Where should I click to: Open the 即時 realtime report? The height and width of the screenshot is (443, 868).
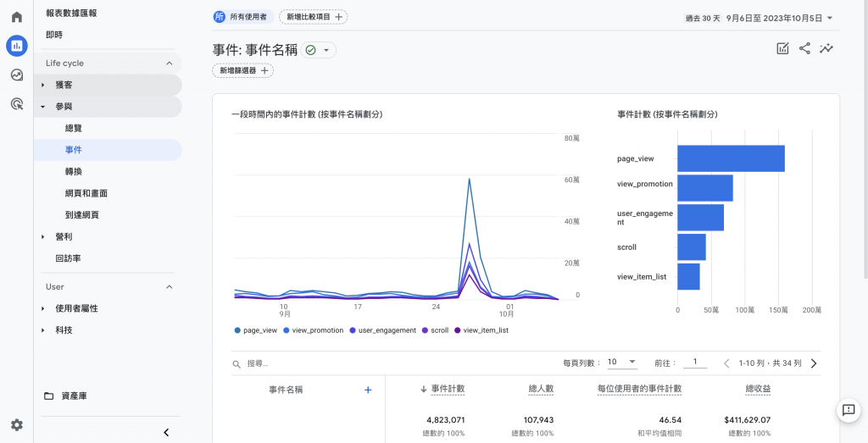click(54, 35)
